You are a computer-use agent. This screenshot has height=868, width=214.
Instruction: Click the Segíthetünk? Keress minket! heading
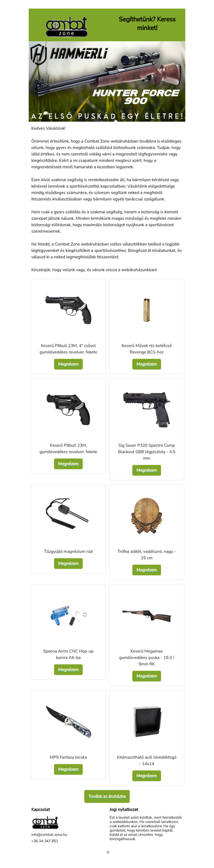139,23
